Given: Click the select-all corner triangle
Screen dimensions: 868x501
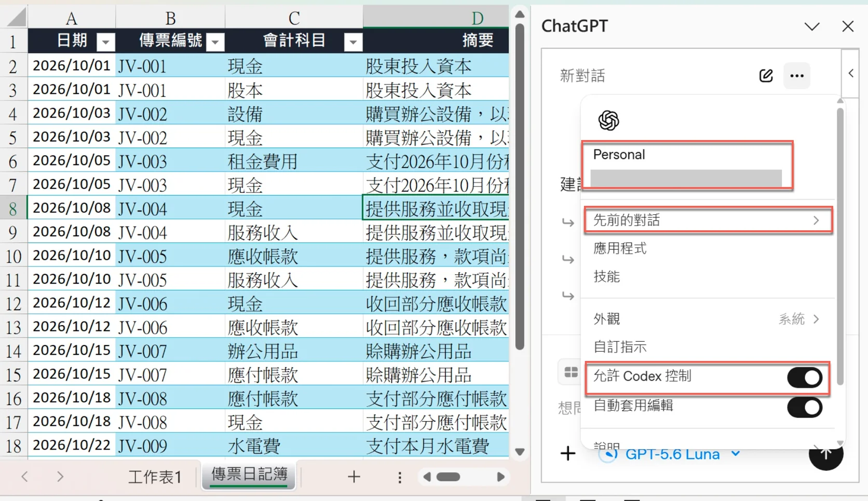Looking at the screenshot, I should 16,17.
